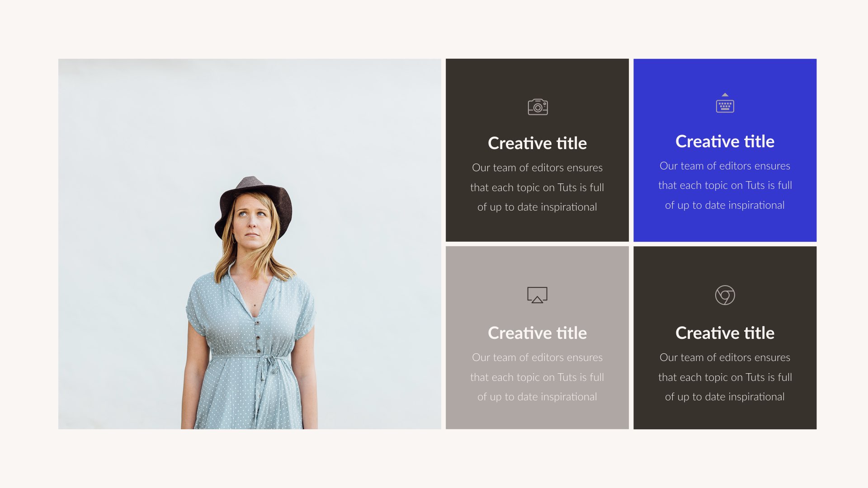Select the body text on the blue card

pos(725,185)
